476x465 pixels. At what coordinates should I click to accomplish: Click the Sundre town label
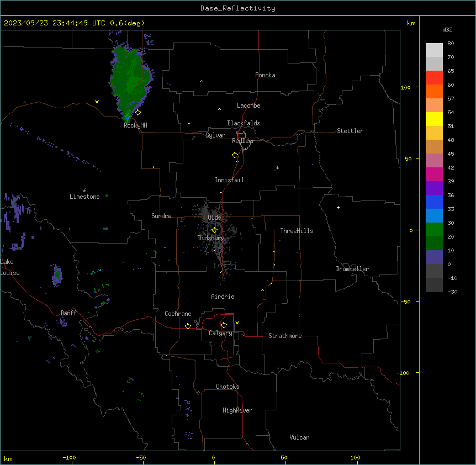pos(161,216)
